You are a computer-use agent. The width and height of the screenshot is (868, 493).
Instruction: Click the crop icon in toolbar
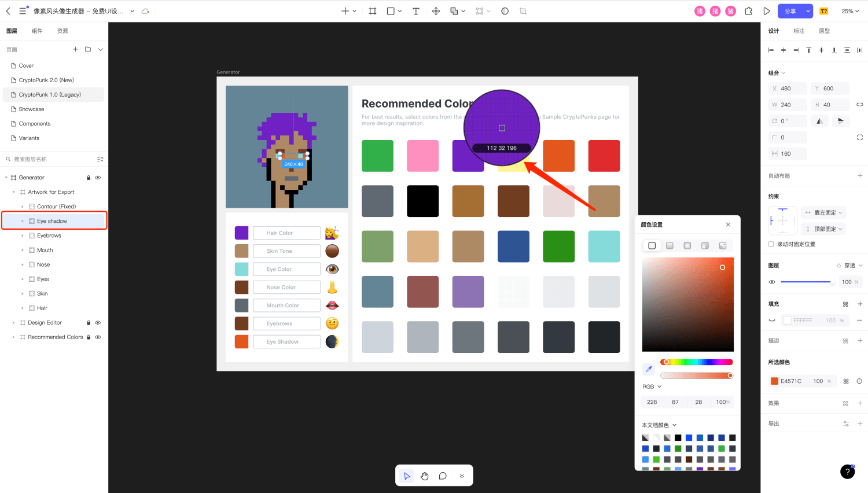coord(523,11)
